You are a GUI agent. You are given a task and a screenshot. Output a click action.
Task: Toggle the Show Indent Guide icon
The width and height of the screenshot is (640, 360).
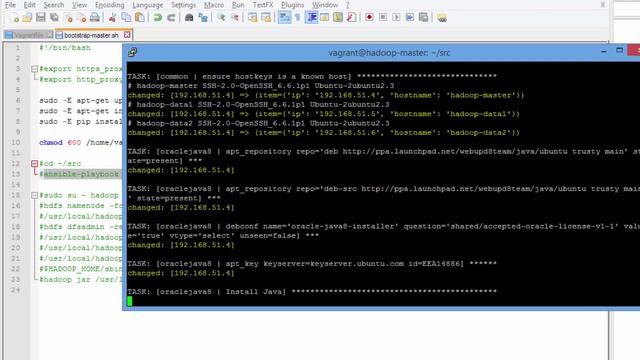click(311, 18)
